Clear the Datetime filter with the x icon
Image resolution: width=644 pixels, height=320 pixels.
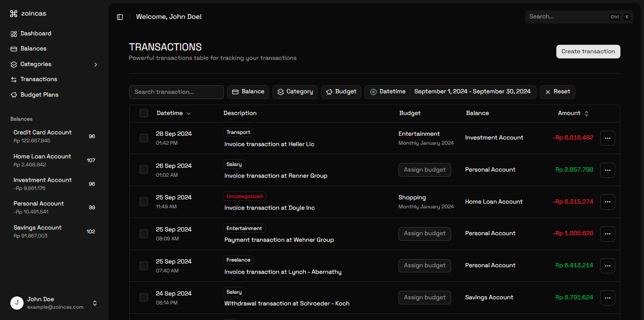[373, 92]
